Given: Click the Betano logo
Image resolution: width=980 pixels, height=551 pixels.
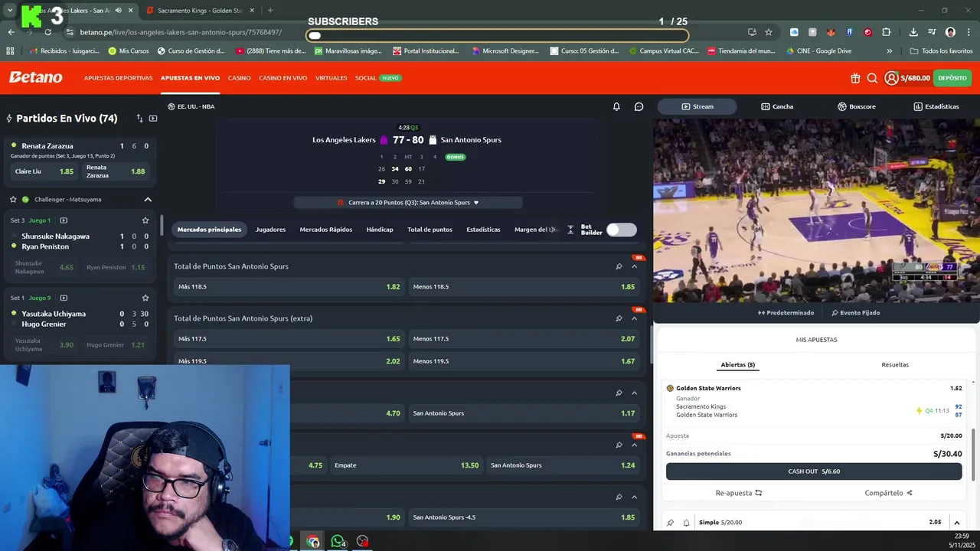Looking at the screenshot, I should coord(35,78).
